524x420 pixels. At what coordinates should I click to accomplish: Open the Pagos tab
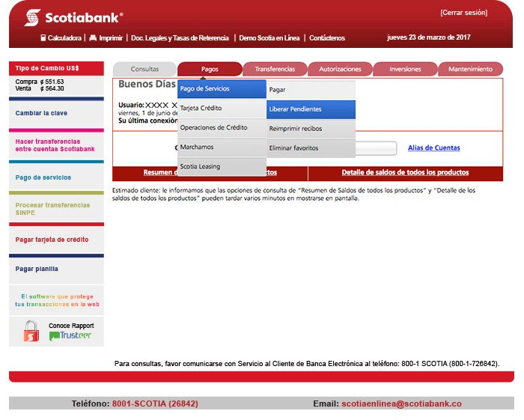(210, 69)
